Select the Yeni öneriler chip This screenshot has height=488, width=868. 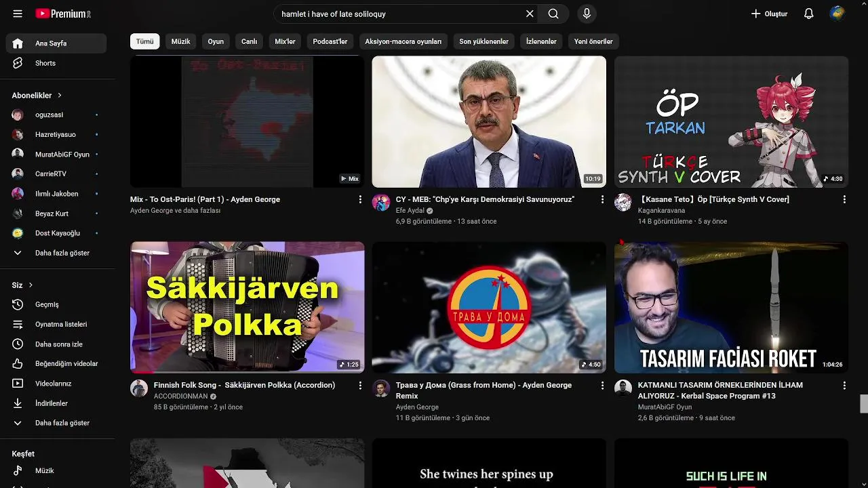pos(593,41)
